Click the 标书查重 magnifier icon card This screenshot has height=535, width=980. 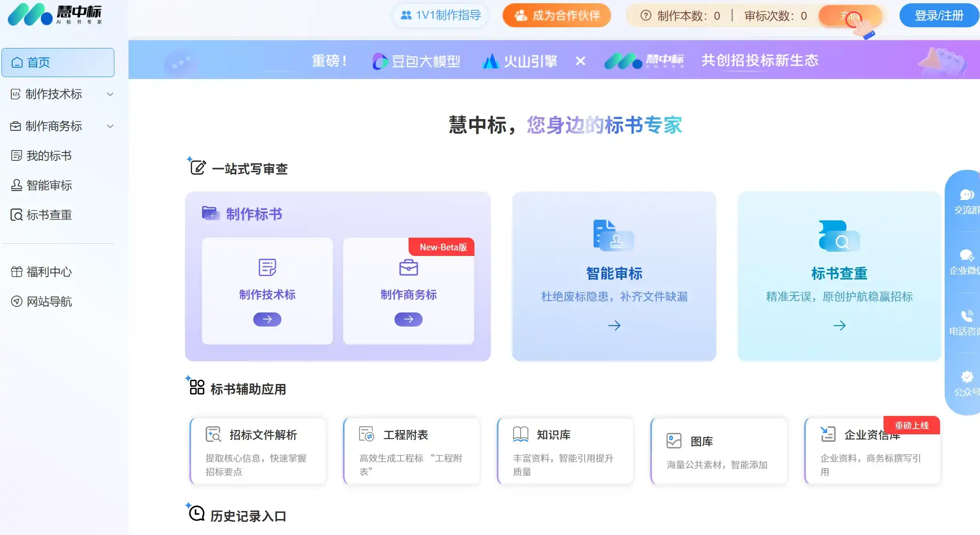point(839,235)
